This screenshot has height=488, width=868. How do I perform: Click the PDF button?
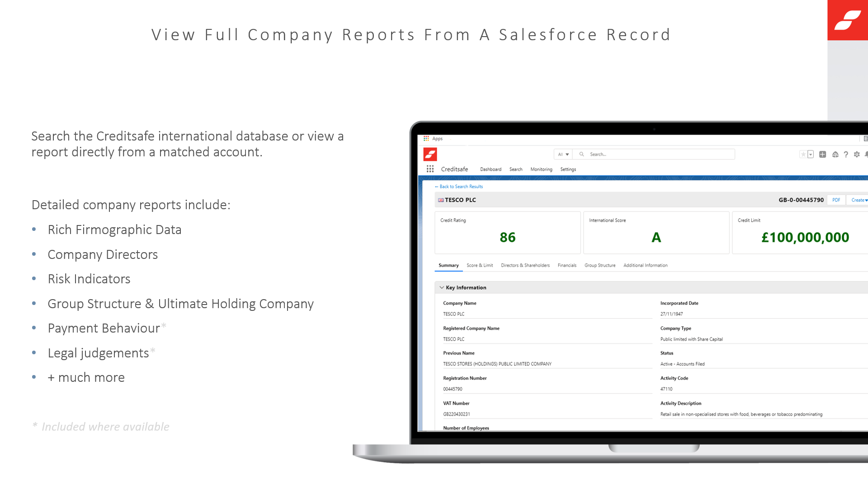pos(836,200)
